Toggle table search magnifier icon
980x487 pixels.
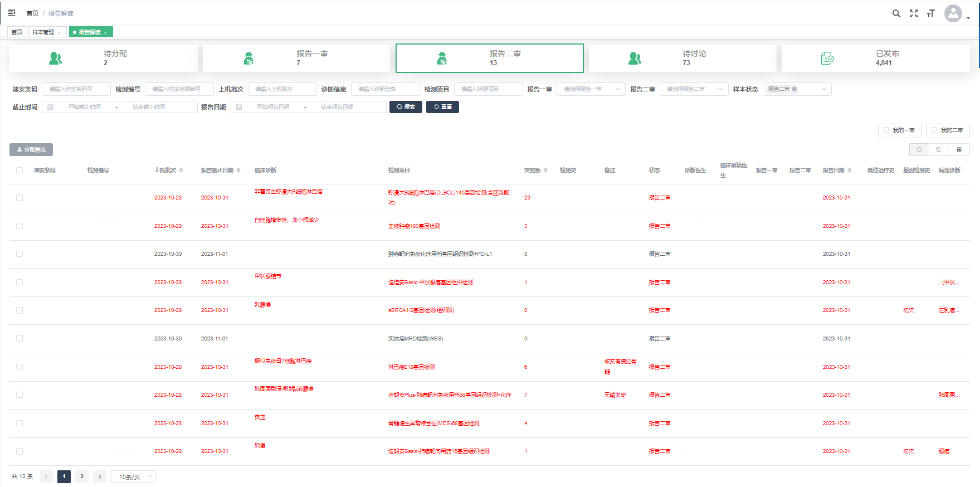(x=919, y=149)
